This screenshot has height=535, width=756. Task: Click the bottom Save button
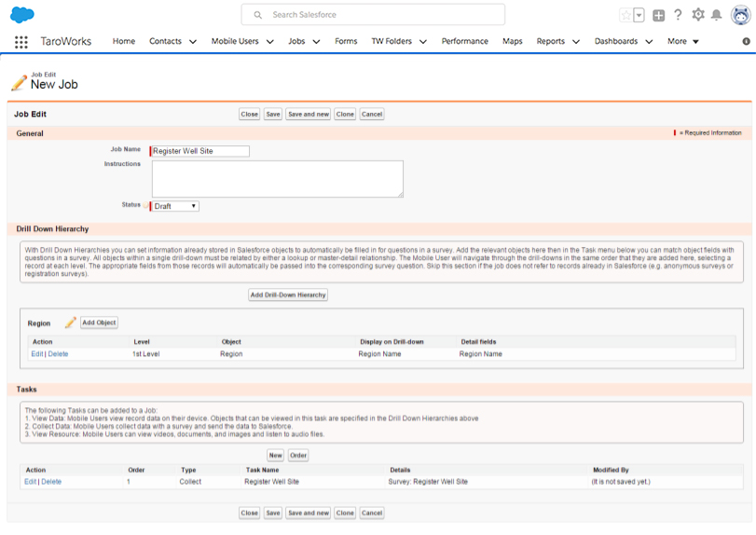(x=273, y=513)
